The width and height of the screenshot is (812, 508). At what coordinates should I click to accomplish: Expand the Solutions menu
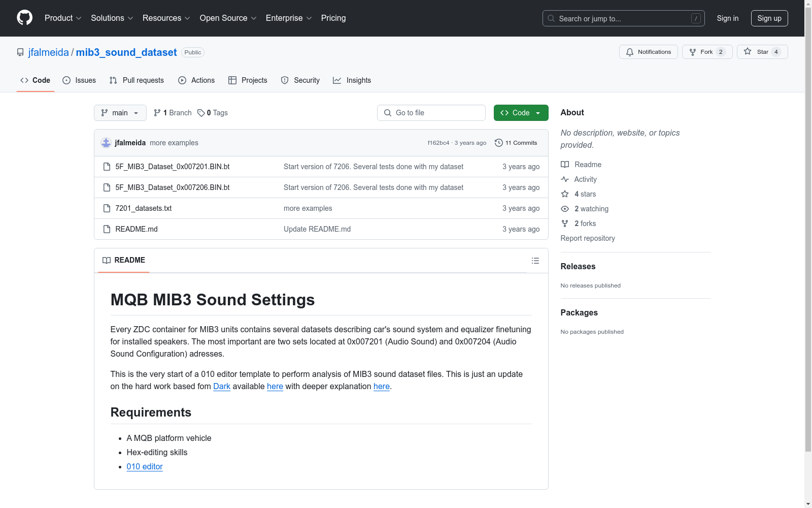coord(112,18)
